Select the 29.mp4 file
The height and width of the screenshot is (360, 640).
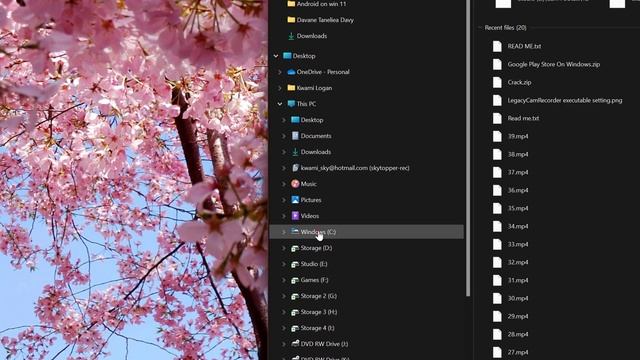click(x=518, y=316)
